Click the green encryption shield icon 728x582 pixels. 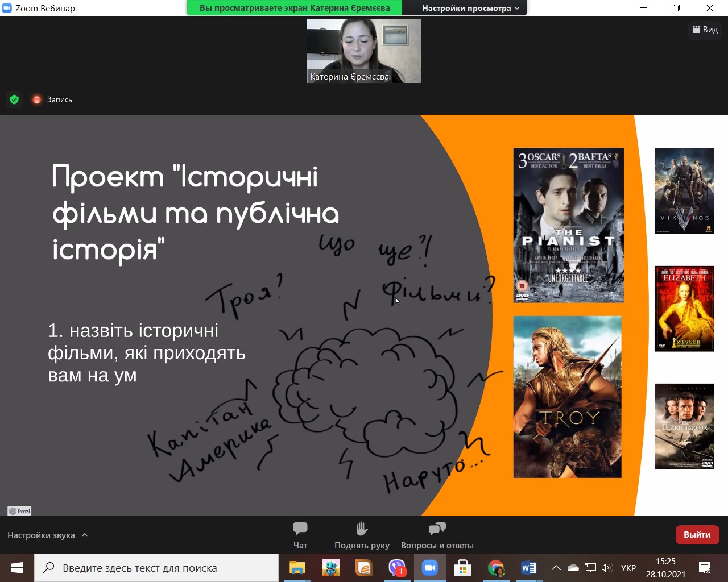click(14, 99)
